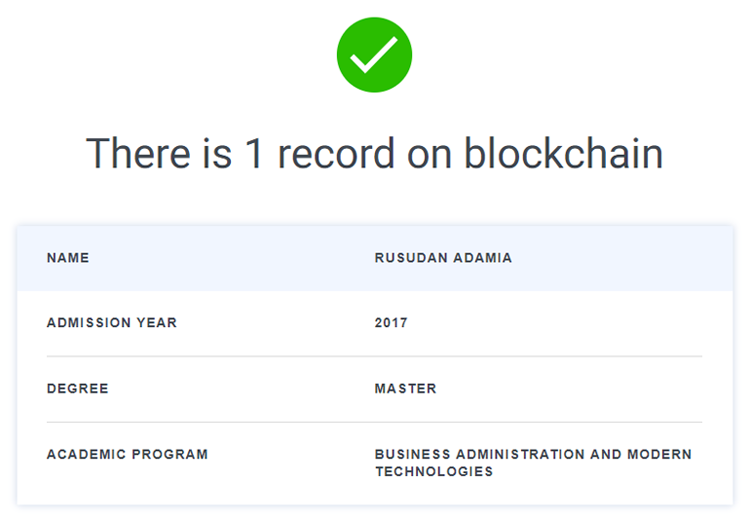Select 'BUSINESS ADMINISTRATION AND MODERN' program text
750x520 pixels.
(533, 454)
